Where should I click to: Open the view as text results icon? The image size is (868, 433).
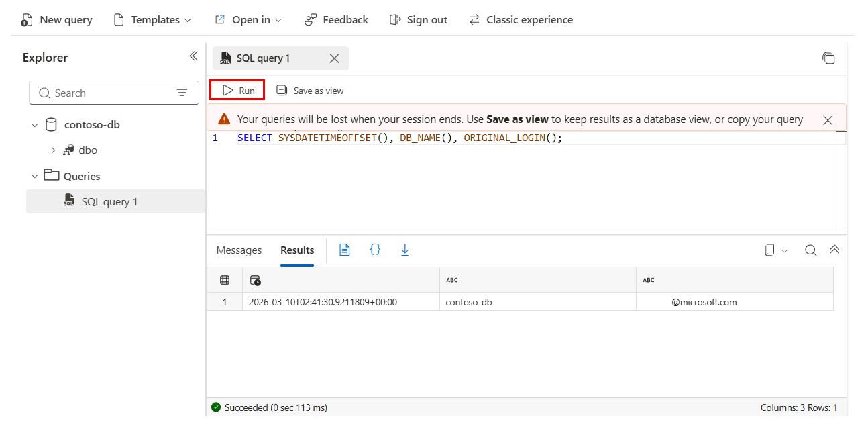point(344,249)
